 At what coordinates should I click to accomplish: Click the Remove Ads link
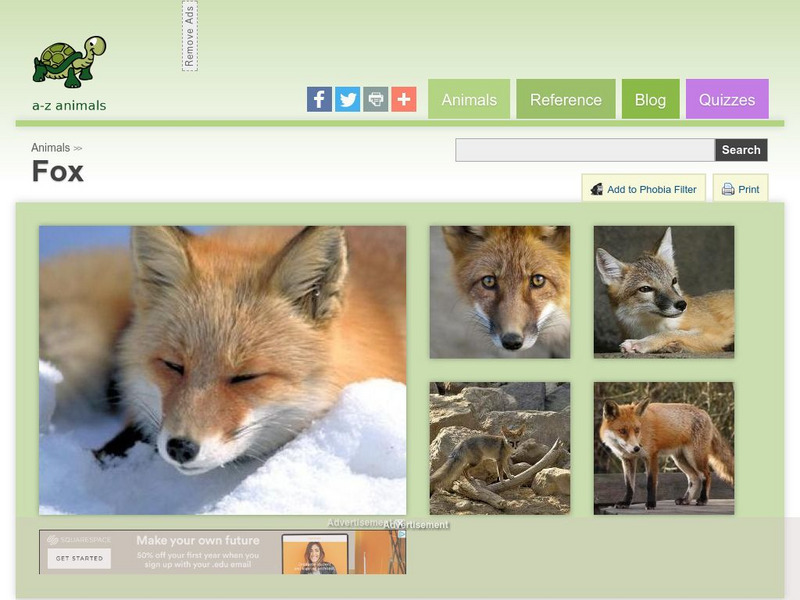tap(192, 38)
